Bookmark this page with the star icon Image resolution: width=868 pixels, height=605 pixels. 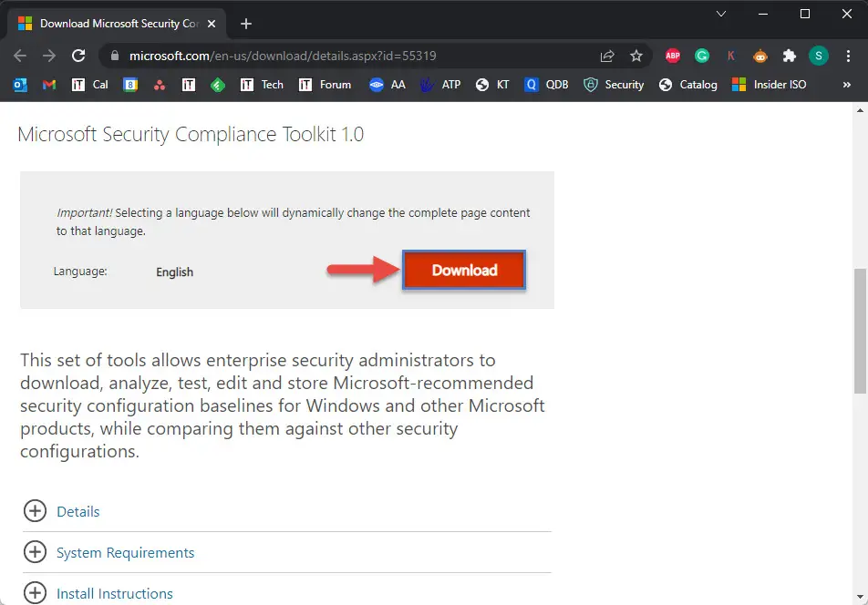tap(636, 56)
